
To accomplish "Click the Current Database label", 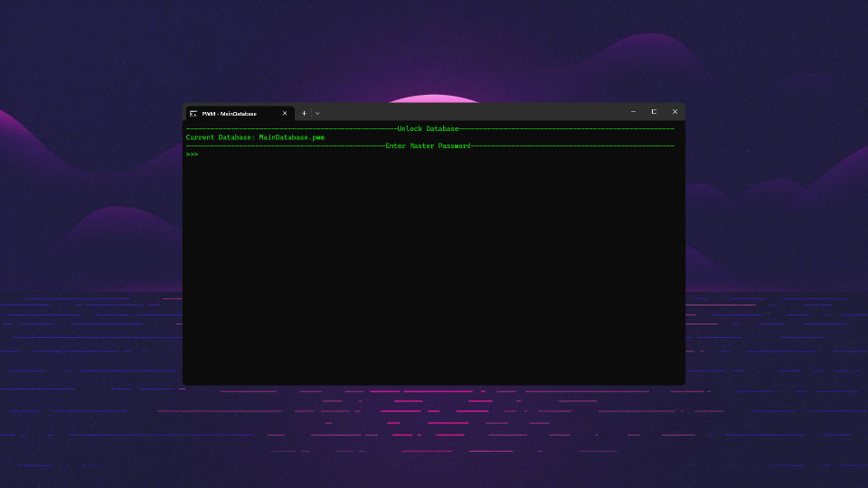I will click(x=220, y=137).
